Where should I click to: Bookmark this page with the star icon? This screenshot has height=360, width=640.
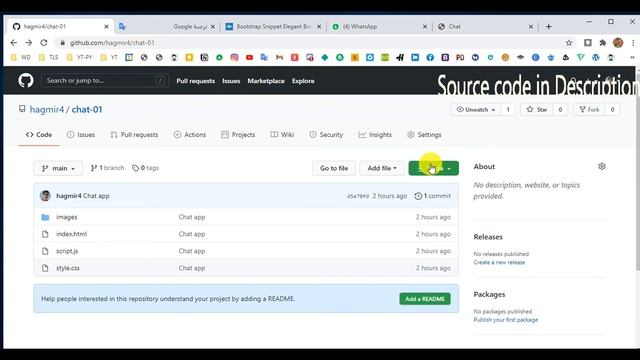point(569,43)
